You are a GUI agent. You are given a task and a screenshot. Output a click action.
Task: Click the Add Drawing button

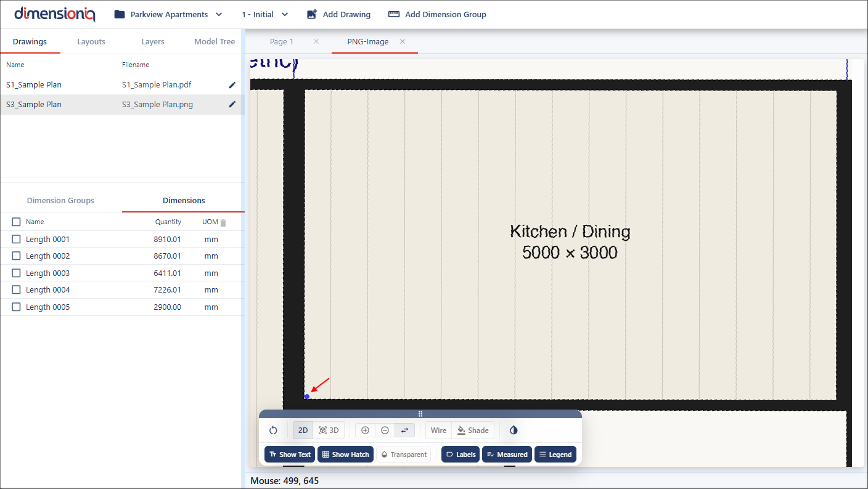338,14
